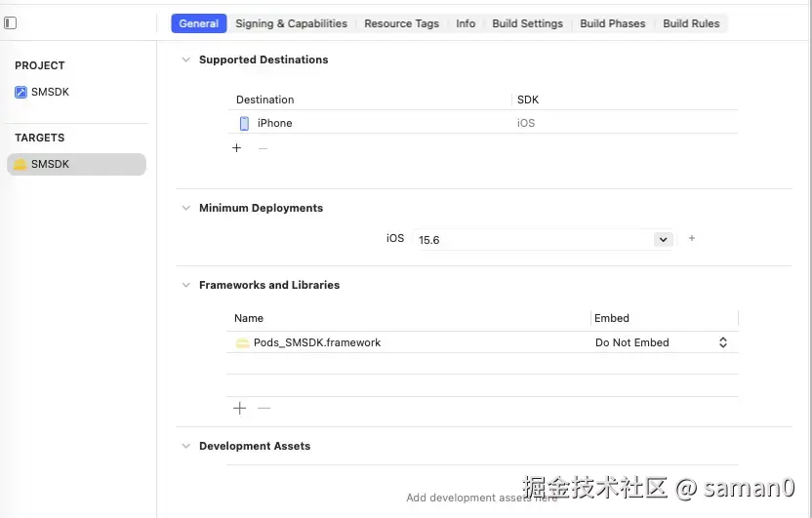Open the Resource Tags tab

(401, 23)
